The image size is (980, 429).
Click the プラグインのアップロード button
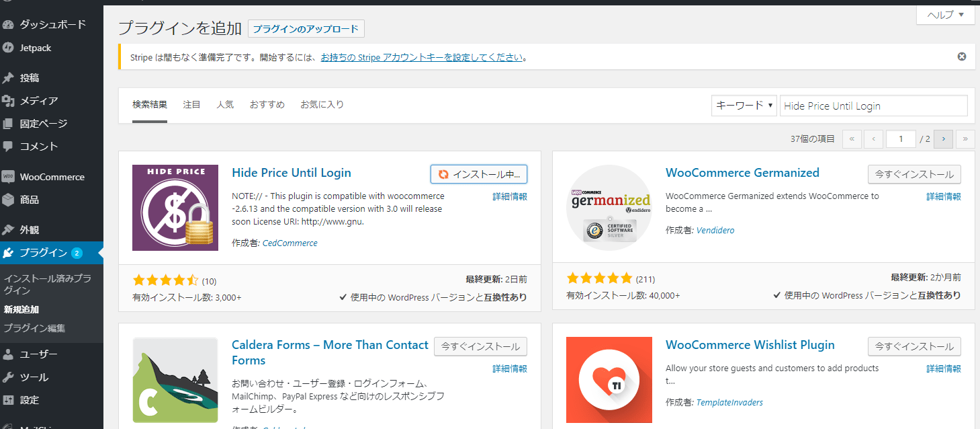pyautogui.click(x=306, y=29)
